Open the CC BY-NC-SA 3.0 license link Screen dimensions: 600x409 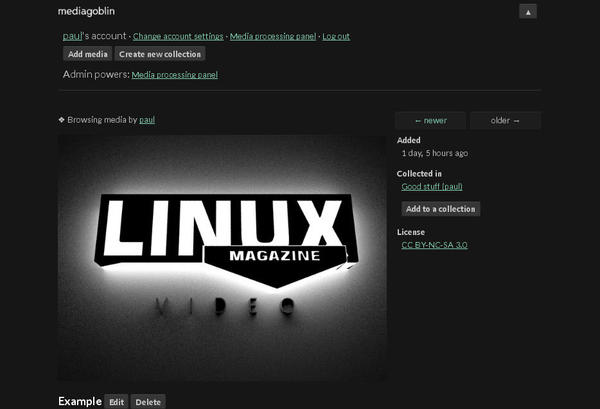click(x=434, y=245)
